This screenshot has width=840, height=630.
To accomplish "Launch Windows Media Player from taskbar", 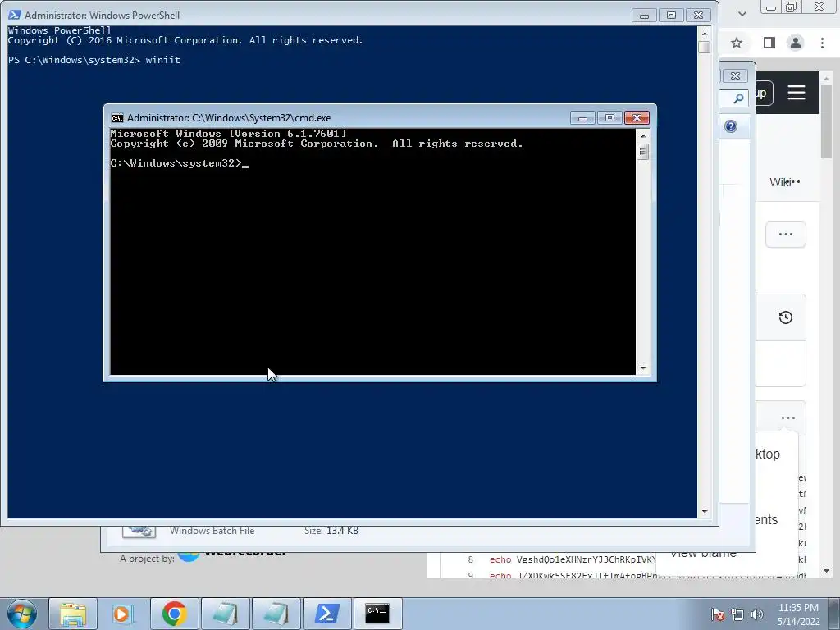I will 123,614.
